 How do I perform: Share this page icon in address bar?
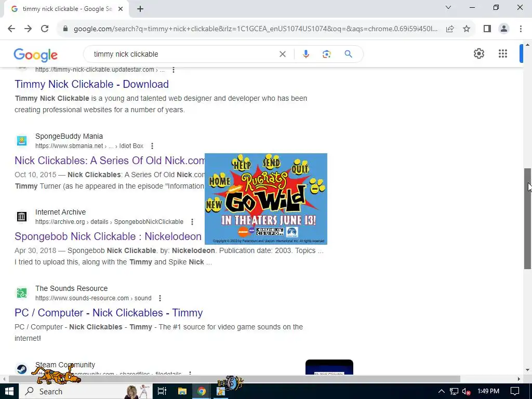[450, 29]
